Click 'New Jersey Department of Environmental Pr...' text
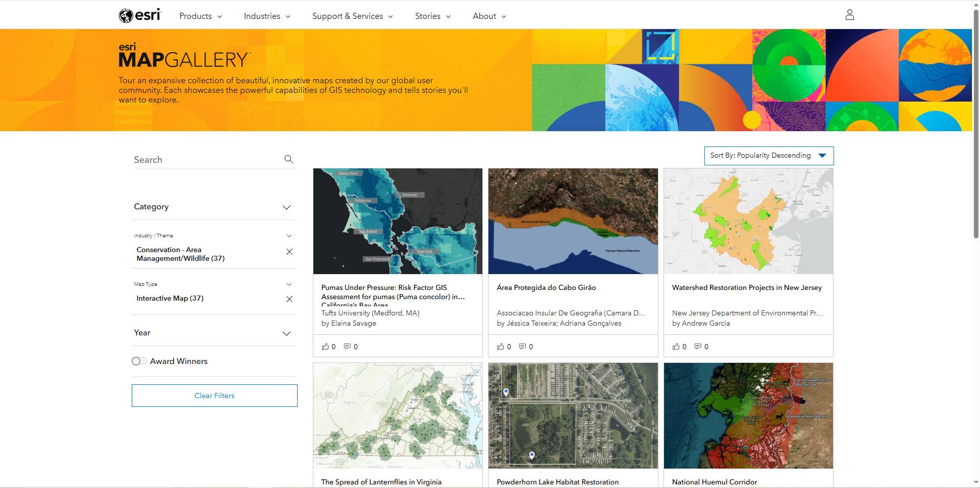Viewport: 980px width, 488px height. point(747,313)
